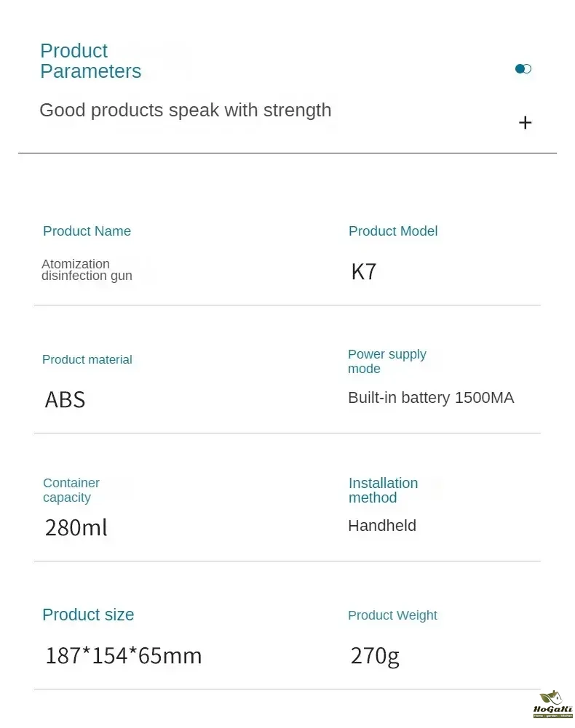Click the Product Weight label
The width and height of the screenshot is (575, 728).
(392, 615)
